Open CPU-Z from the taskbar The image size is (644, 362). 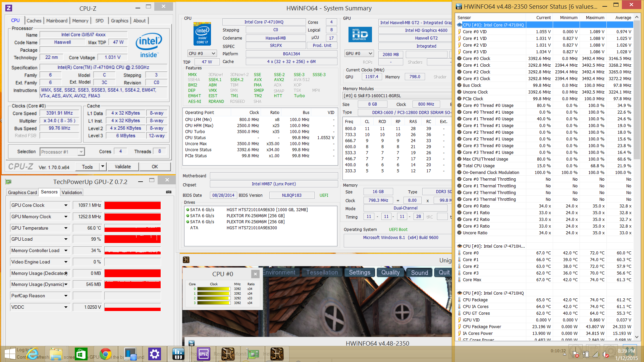(204, 354)
